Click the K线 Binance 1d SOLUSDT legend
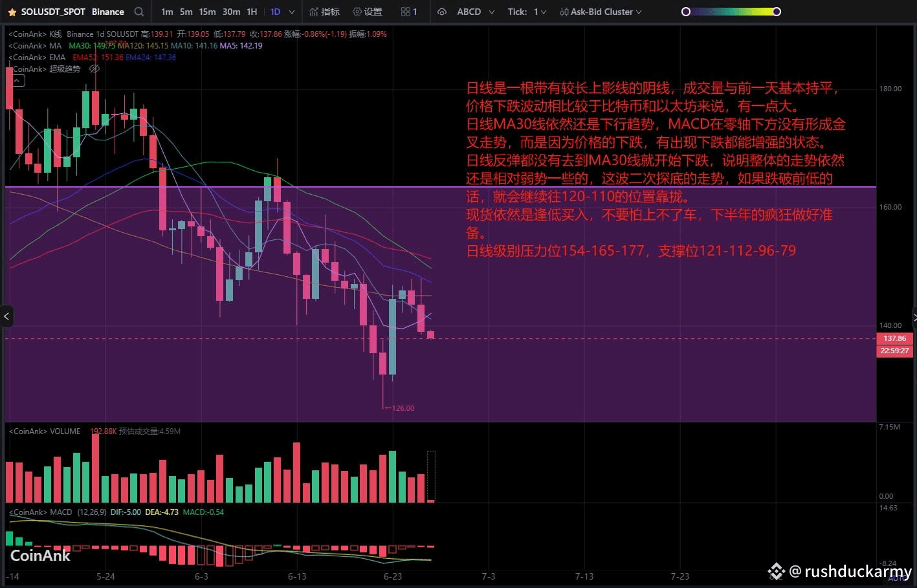Image resolution: width=917 pixels, height=588 pixels. pyautogui.click(x=74, y=34)
